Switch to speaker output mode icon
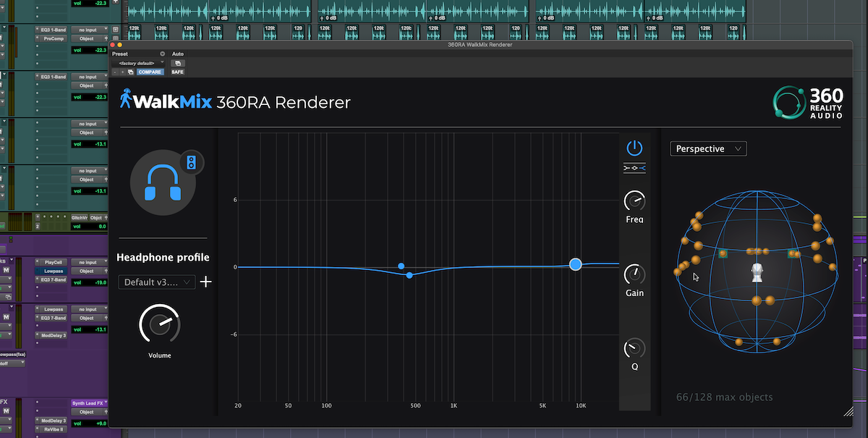Image resolution: width=868 pixels, height=438 pixels. coord(191,163)
